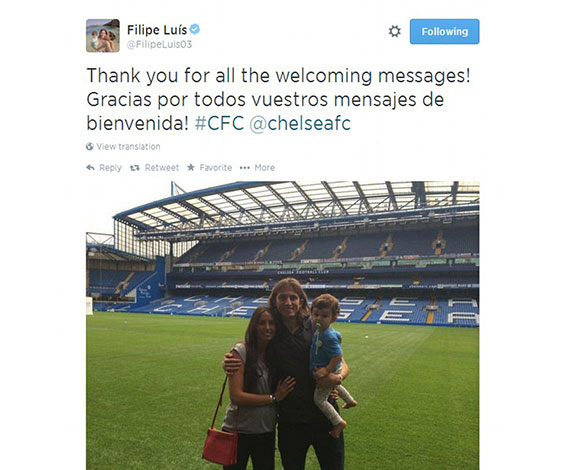The height and width of the screenshot is (470, 580).
Task: Toggle the Following button
Action: coord(444,32)
